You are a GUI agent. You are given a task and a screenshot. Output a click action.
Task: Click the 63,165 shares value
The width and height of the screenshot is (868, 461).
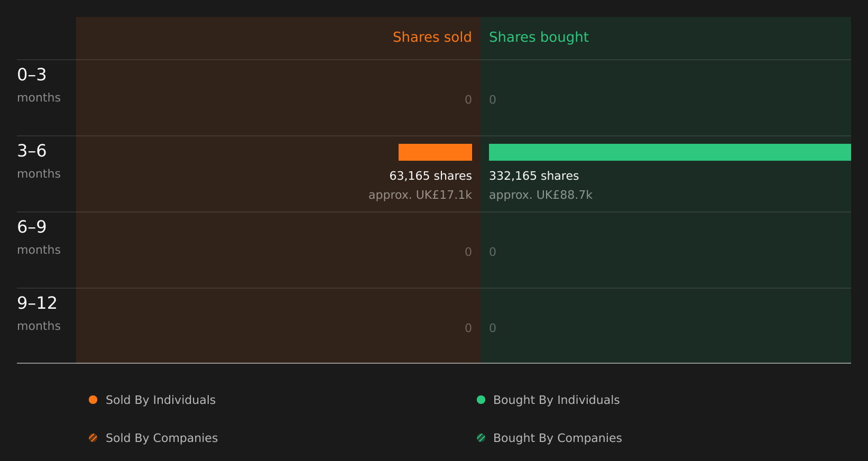[x=430, y=176]
